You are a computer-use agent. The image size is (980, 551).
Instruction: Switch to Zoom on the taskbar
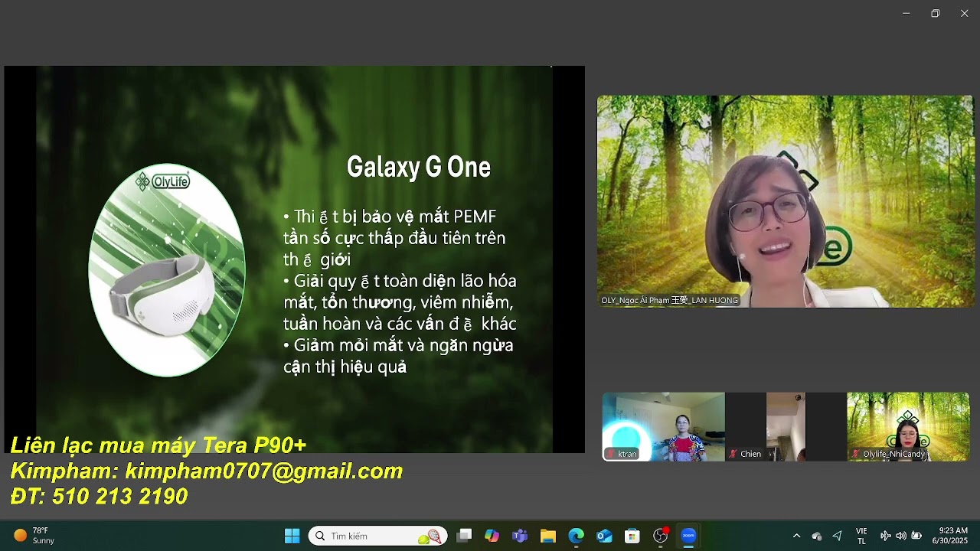click(688, 536)
